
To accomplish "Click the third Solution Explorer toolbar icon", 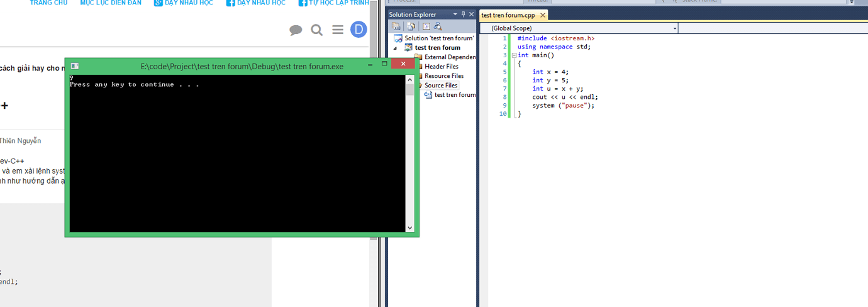I will [x=426, y=26].
